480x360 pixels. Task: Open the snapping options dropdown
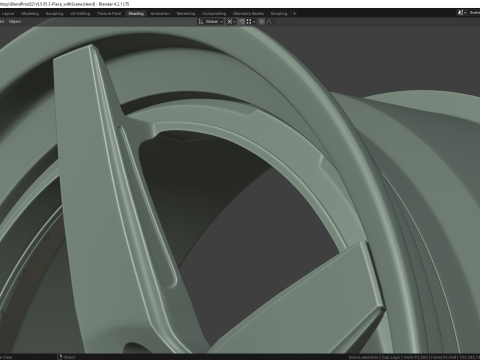pyautogui.click(x=251, y=22)
